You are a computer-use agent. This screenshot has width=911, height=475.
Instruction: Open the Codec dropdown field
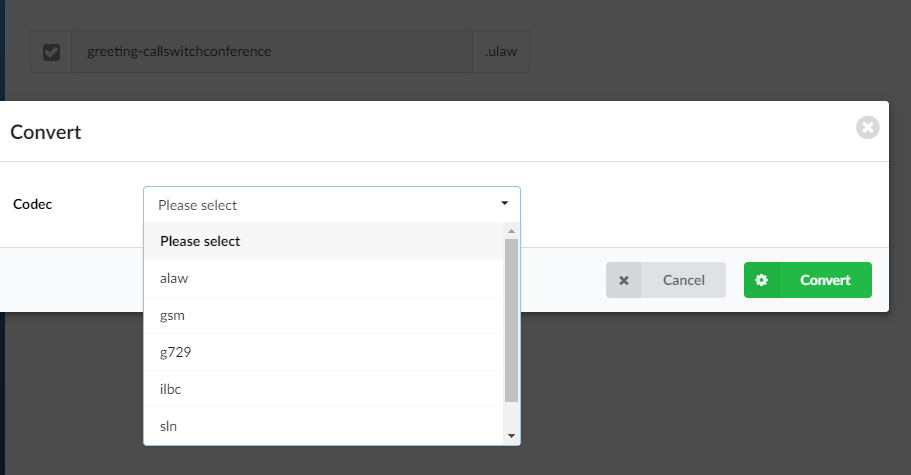point(320,205)
